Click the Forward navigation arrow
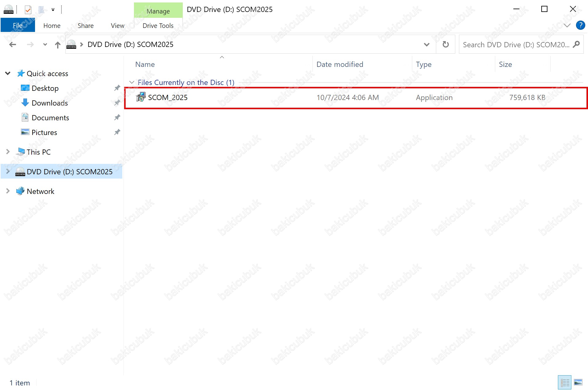The width and height of the screenshot is (588, 390). click(30, 45)
